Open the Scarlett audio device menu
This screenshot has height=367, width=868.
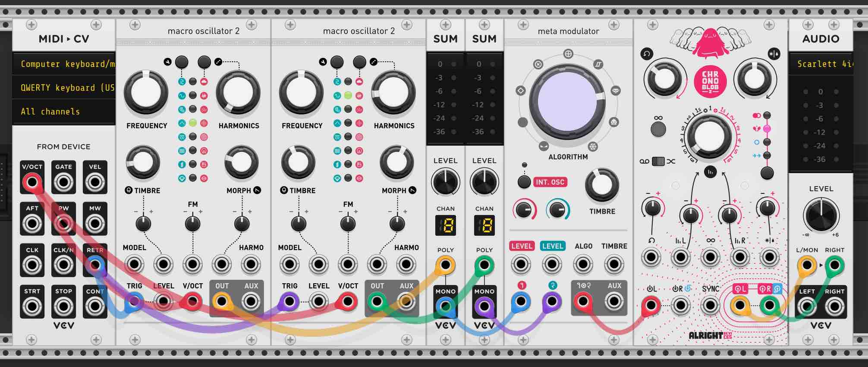coord(821,64)
